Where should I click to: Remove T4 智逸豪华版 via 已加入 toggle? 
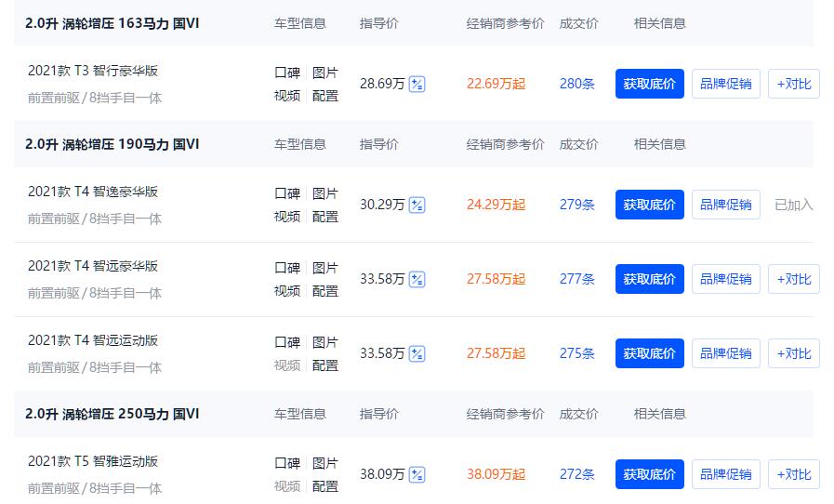pyautogui.click(x=793, y=205)
